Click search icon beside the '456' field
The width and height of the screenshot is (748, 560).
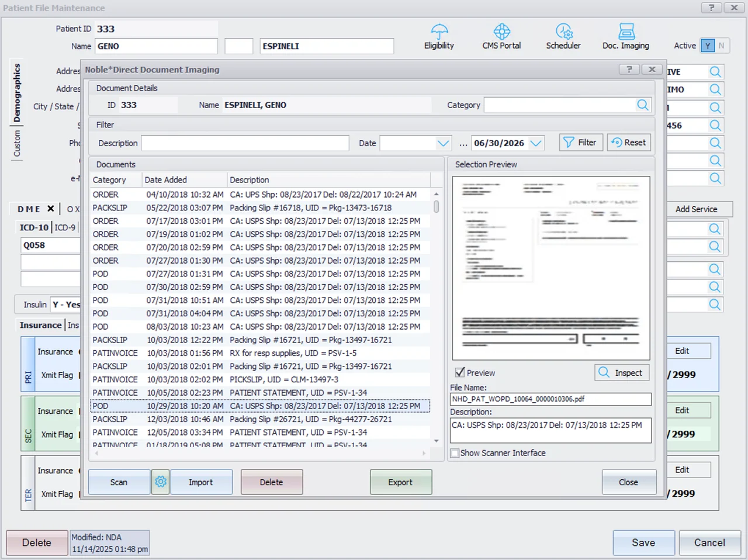715,125
